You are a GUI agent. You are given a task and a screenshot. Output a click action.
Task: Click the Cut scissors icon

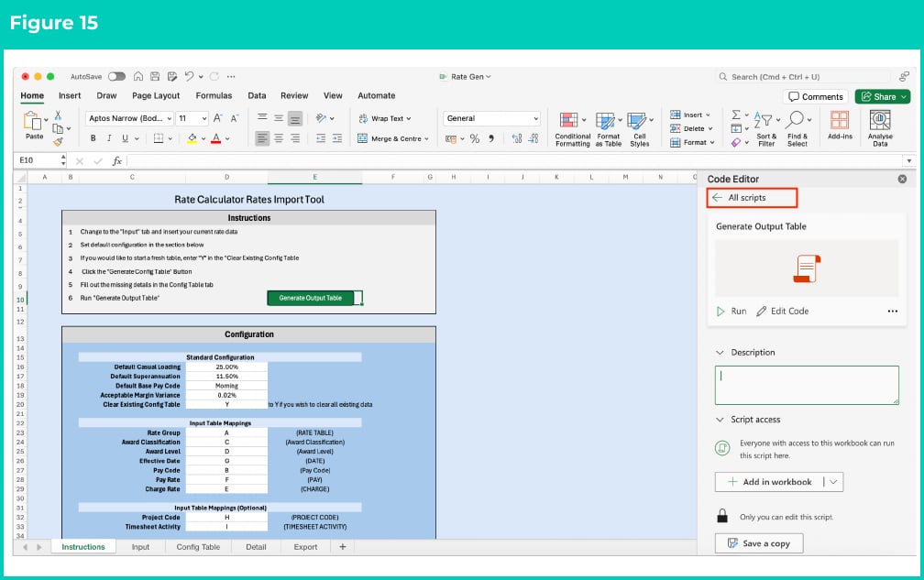pyautogui.click(x=58, y=115)
